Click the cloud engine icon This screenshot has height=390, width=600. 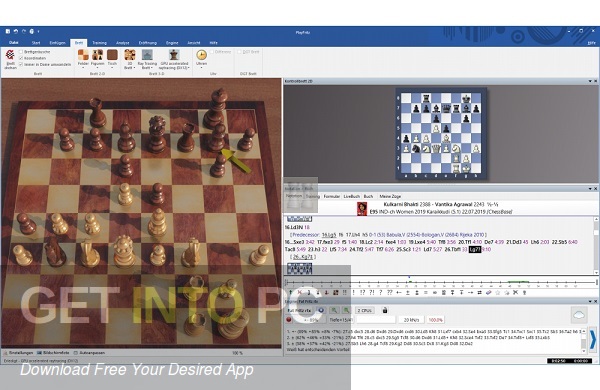click(x=579, y=315)
